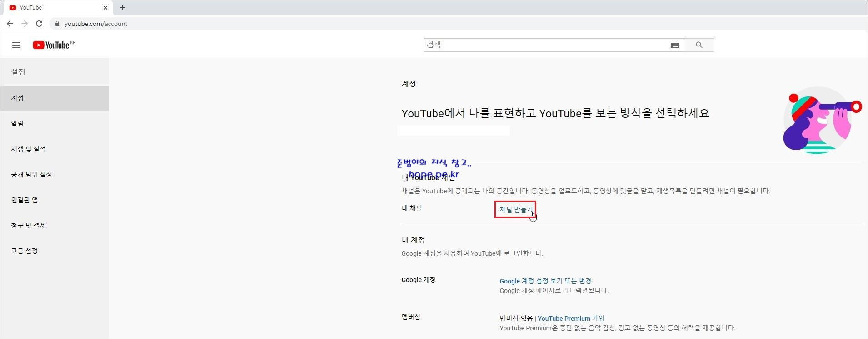Open 재생 및 실적 settings
868x339 pixels.
pyautogui.click(x=55, y=149)
